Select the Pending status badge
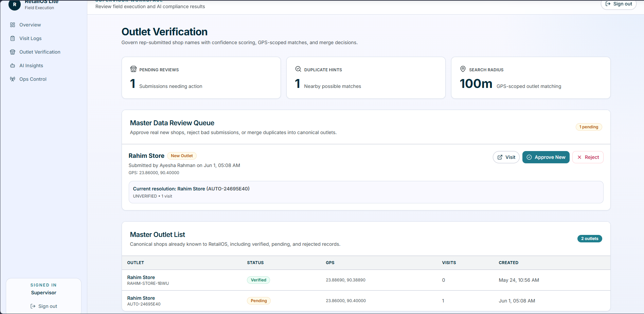This screenshot has width=644, height=314. tap(259, 301)
